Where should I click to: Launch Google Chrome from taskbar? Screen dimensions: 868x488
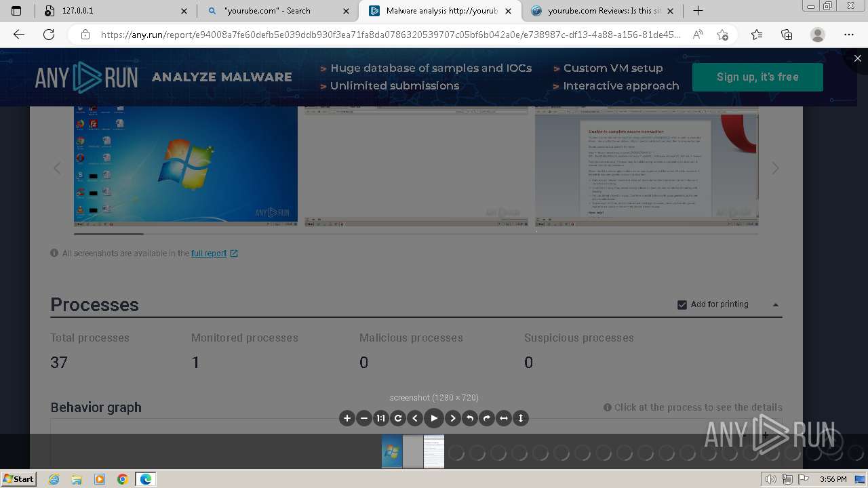(x=123, y=479)
